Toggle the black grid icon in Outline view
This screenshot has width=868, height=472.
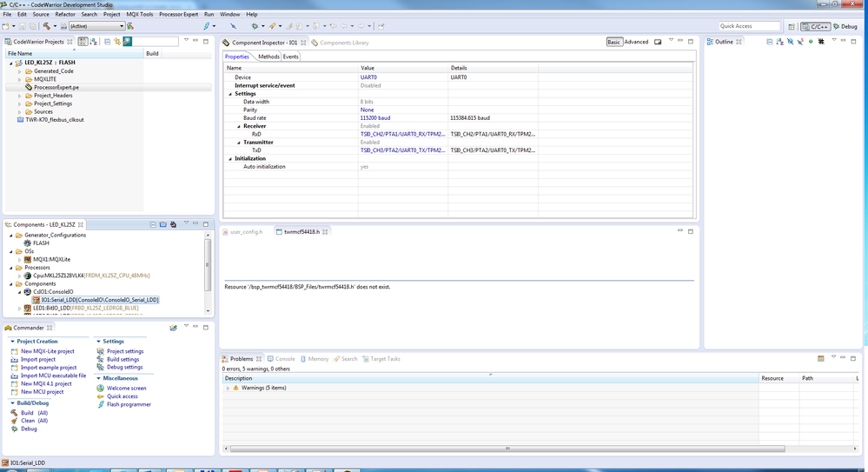point(821,42)
